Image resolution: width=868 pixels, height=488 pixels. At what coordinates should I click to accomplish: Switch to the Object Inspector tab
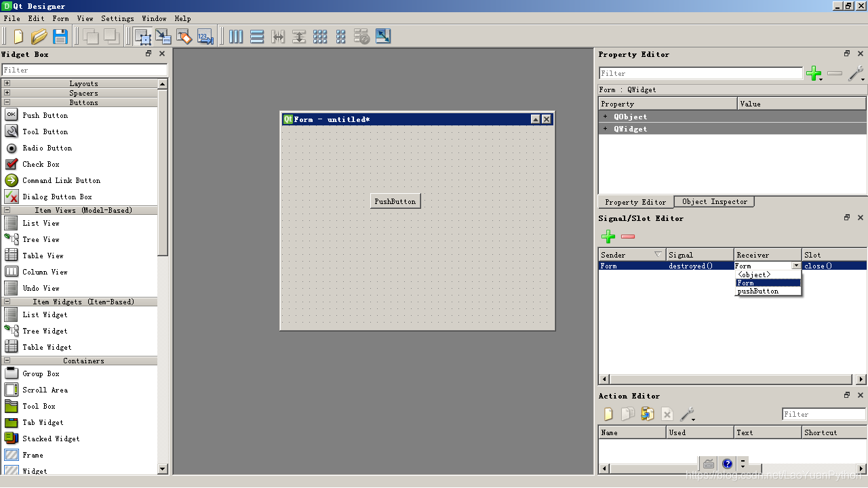click(715, 201)
